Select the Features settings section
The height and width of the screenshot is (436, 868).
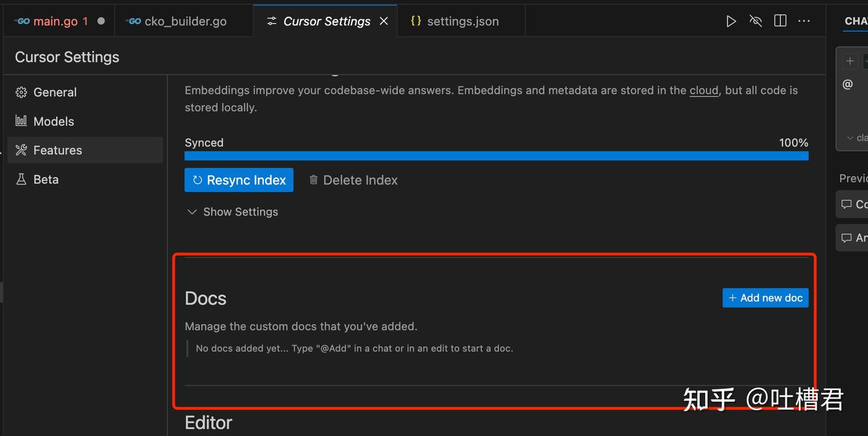pyautogui.click(x=57, y=150)
